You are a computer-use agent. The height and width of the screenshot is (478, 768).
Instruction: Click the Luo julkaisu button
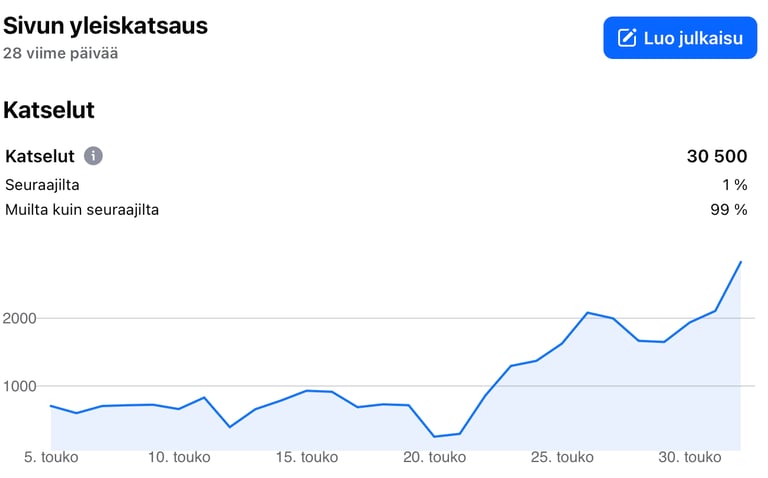click(680, 38)
